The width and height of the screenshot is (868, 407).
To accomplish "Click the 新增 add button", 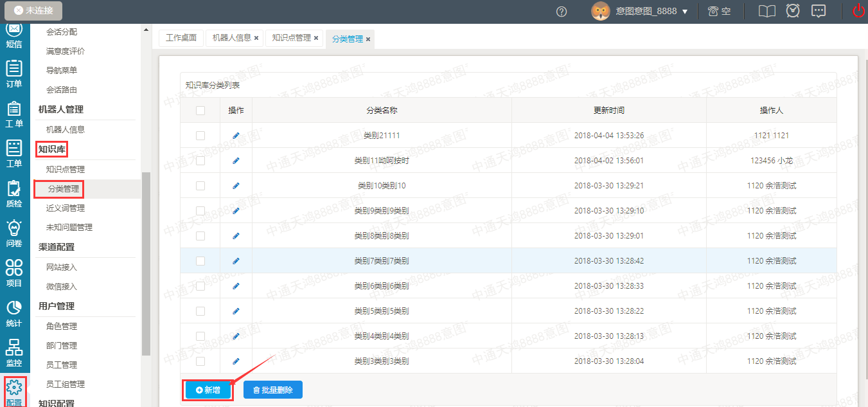I will point(208,390).
